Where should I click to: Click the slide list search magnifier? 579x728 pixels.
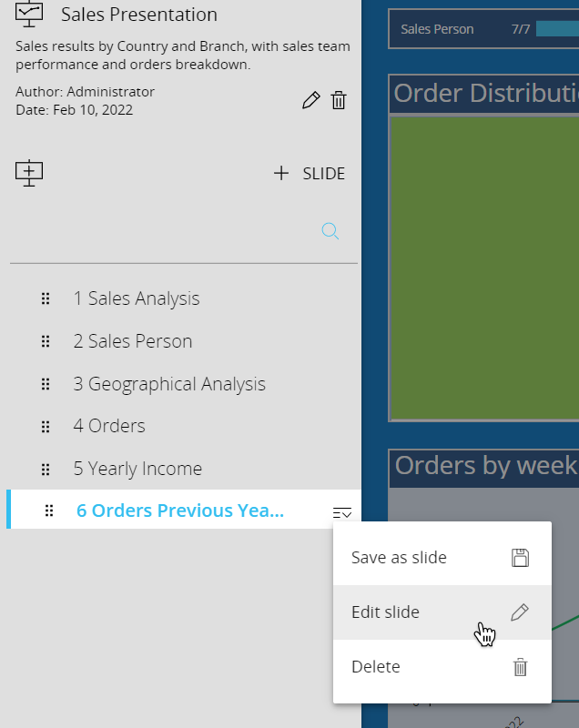(x=330, y=231)
